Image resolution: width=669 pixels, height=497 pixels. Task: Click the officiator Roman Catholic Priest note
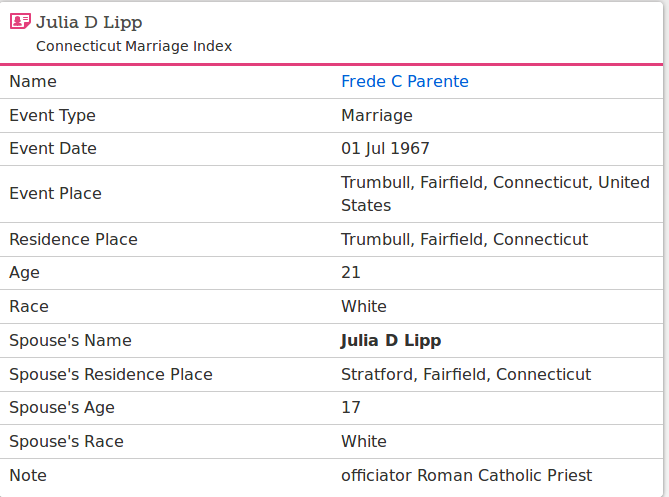[466, 475]
